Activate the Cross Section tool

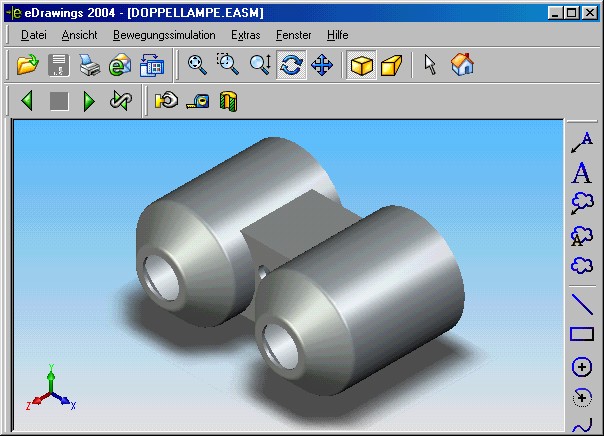tap(228, 101)
